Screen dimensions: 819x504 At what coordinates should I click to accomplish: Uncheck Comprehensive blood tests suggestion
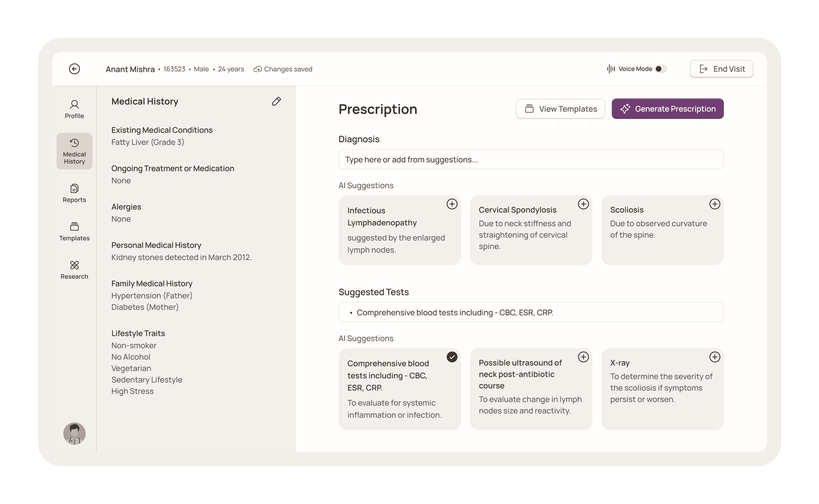452,357
